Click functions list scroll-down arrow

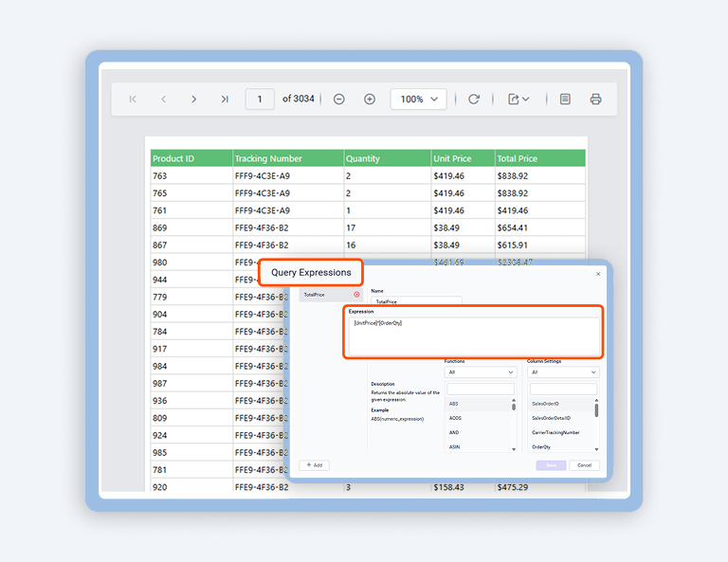(514, 449)
